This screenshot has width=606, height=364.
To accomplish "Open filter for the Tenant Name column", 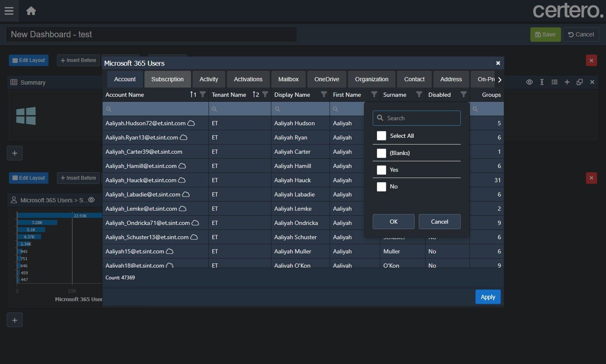I will pyautogui.click(x=265, y=95).
